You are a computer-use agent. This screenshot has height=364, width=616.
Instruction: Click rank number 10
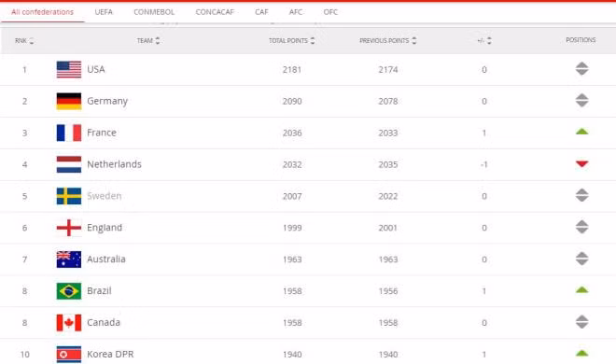click(25, 355)
